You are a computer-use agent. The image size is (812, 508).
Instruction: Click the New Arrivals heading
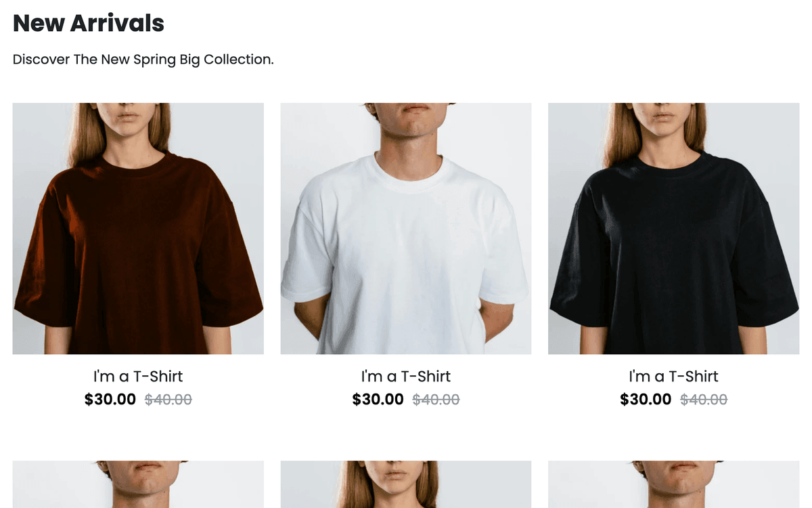tap(89, 24)
